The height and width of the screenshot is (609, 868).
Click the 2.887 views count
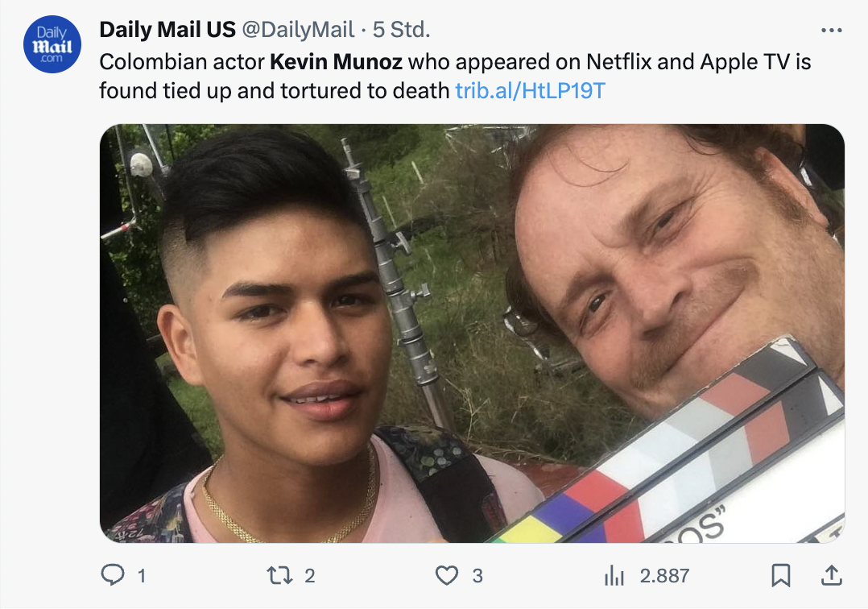664,575
